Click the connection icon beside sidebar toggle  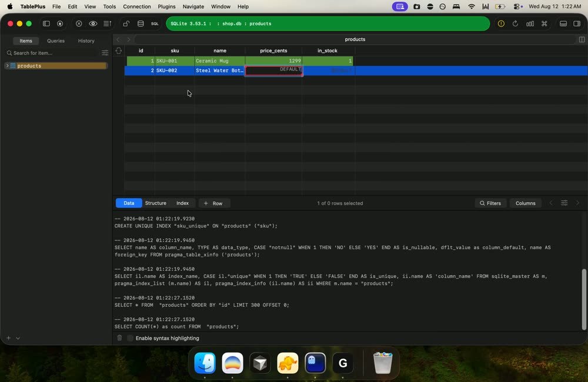click(60, 24)
